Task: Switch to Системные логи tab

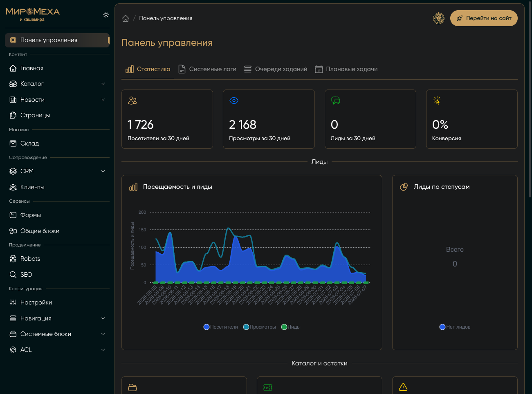Action: coord(207,69)
